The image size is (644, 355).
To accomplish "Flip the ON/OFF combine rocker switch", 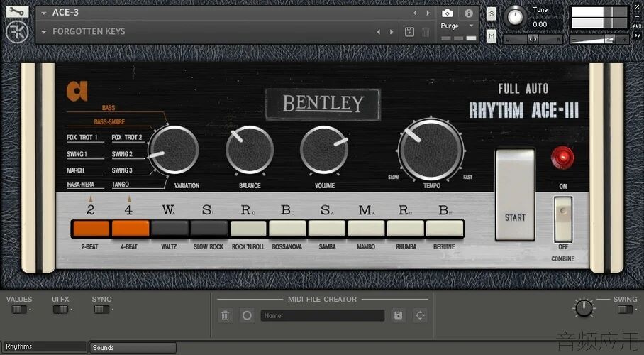I will pyautogui.click(x=562, y=219).
